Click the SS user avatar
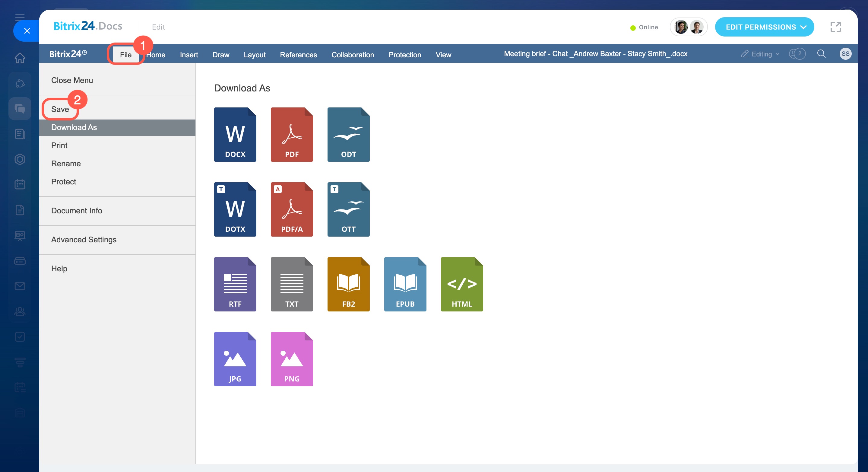This screenshot has height=472, width=868. 845,54
